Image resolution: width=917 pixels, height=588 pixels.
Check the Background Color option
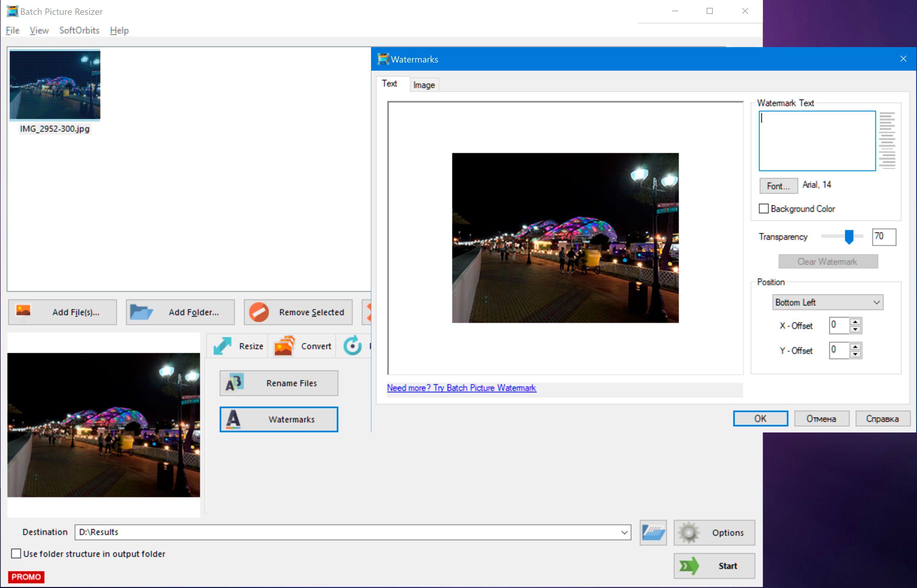763,208
